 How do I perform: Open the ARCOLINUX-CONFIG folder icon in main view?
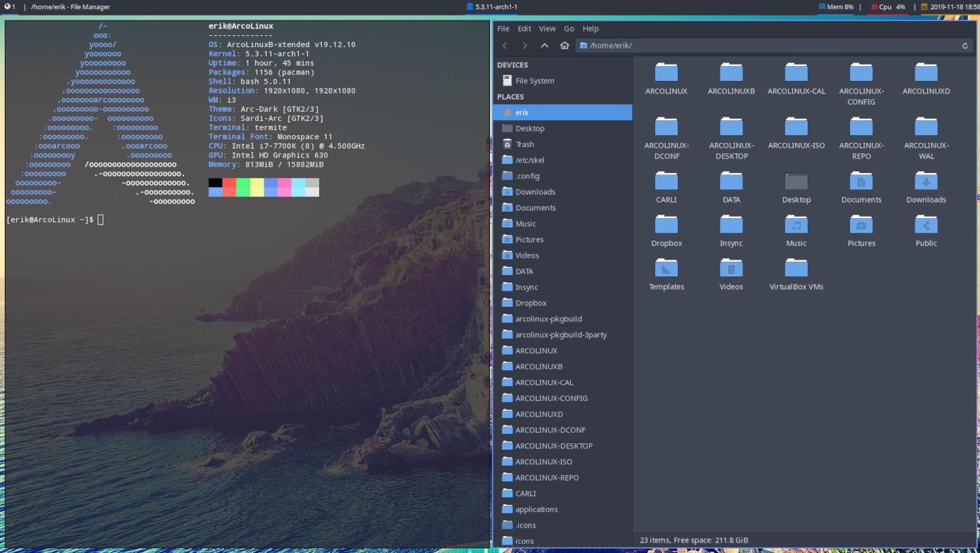[861, 72]
